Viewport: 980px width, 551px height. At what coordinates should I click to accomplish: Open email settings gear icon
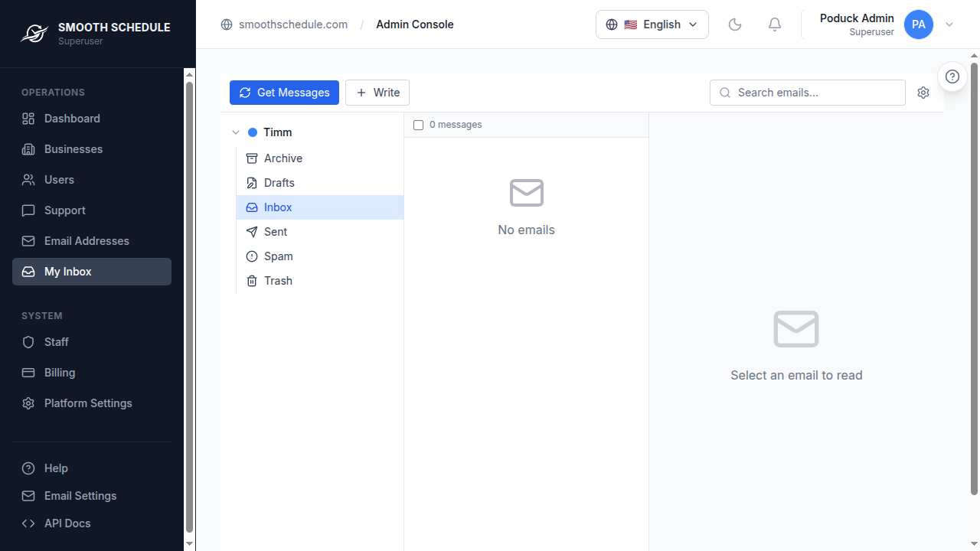click(x=923, y=93)
